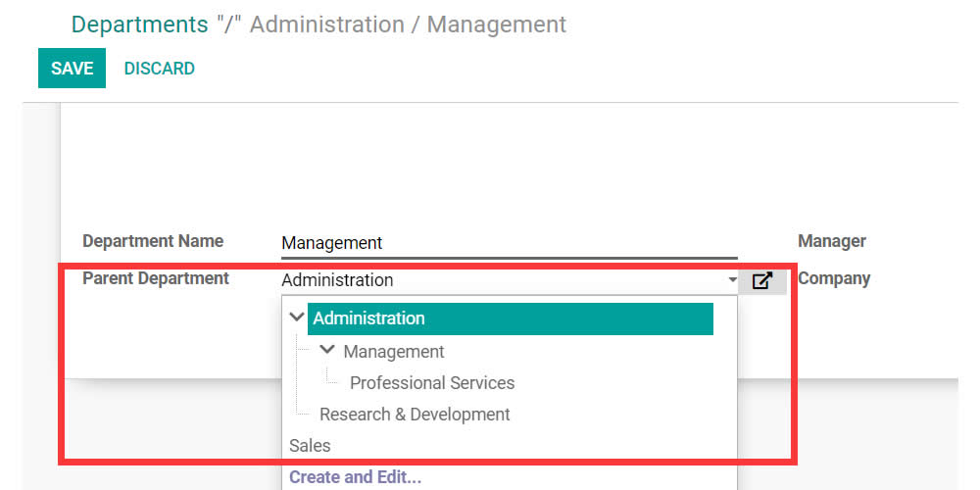
Task: Go back to Departments breadcrumb
Action: (x=139, y=24)
